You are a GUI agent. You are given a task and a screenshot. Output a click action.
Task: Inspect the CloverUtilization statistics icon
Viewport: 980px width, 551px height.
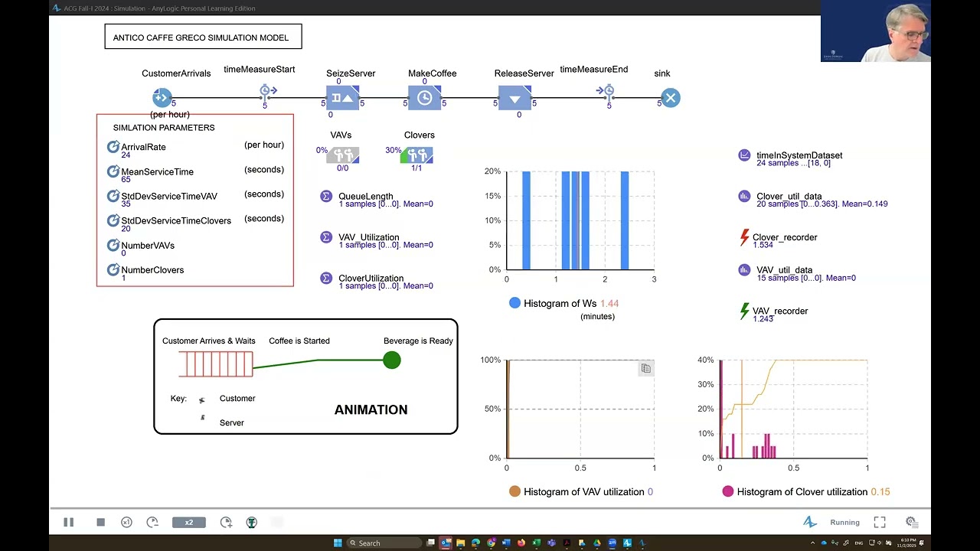[325, 279]
